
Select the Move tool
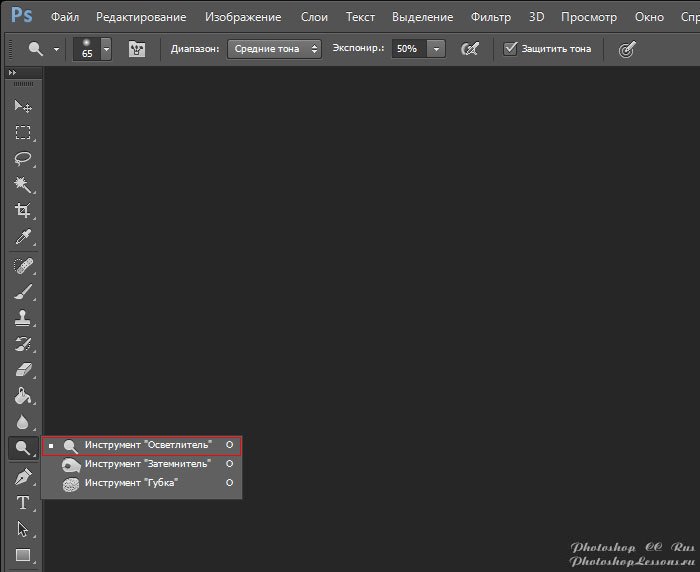tap(22, 107)
